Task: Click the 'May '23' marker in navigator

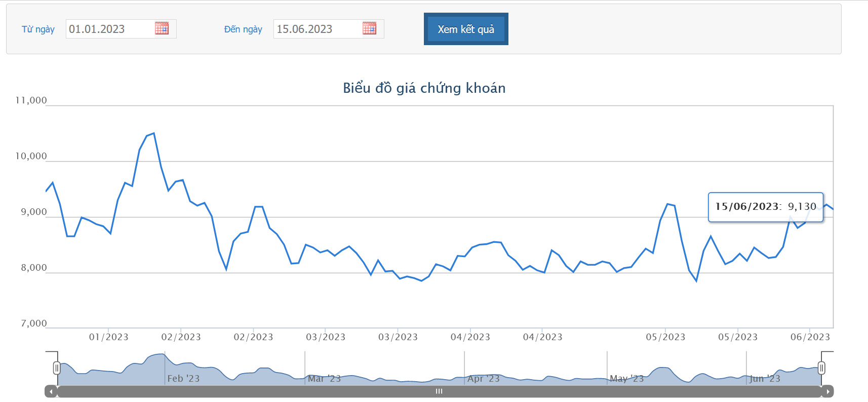Action: pyautogui.click(x=626, y=379)
